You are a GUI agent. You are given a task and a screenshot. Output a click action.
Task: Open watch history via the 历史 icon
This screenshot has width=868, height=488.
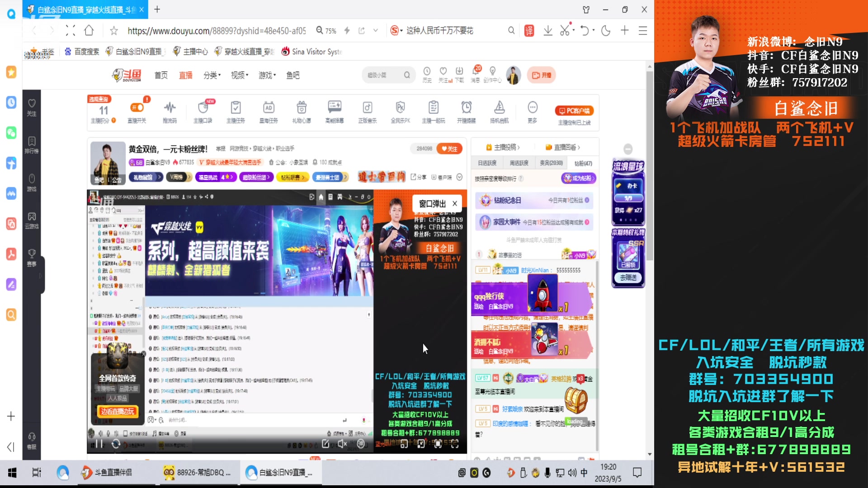(x=427, y=74)
